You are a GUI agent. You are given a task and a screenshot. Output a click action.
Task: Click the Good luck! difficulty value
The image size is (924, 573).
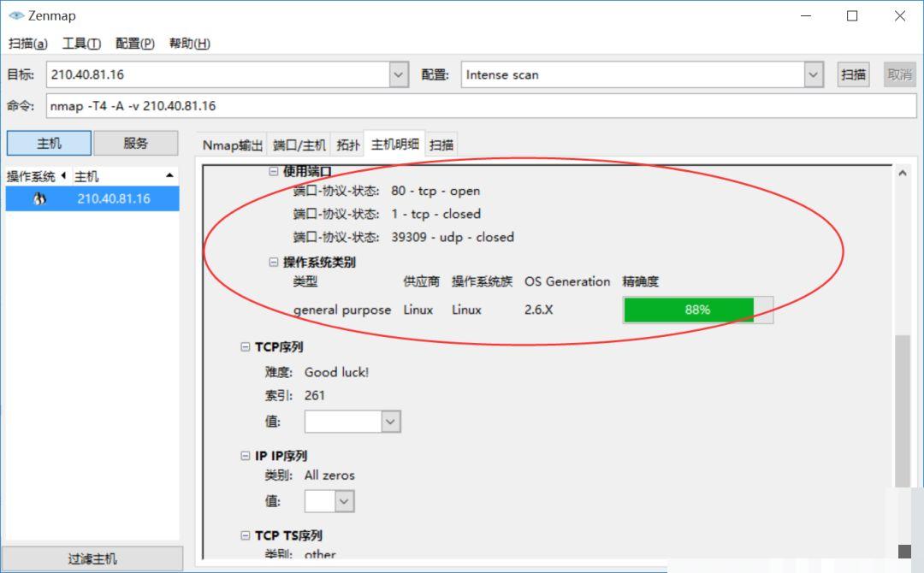(x=336, y=372)
